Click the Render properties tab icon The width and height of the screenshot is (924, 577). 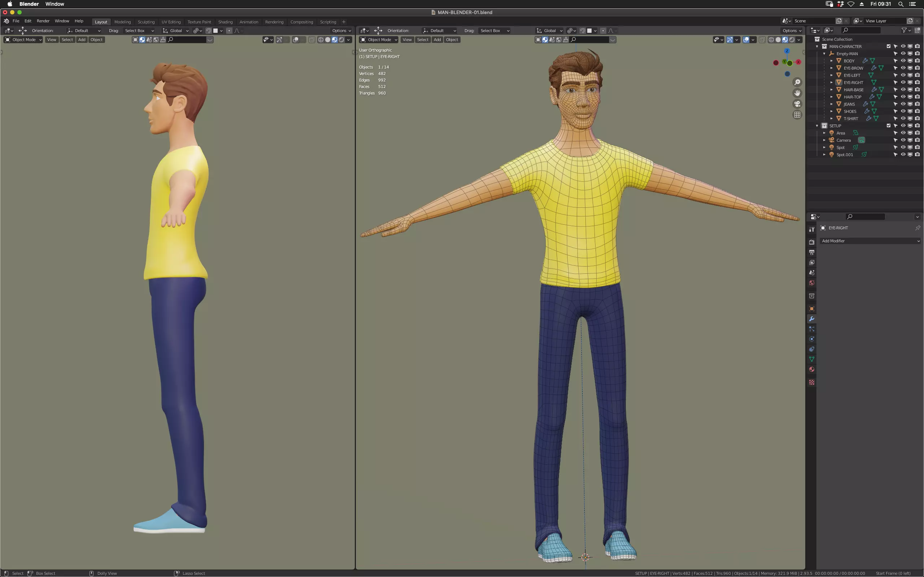812,242
